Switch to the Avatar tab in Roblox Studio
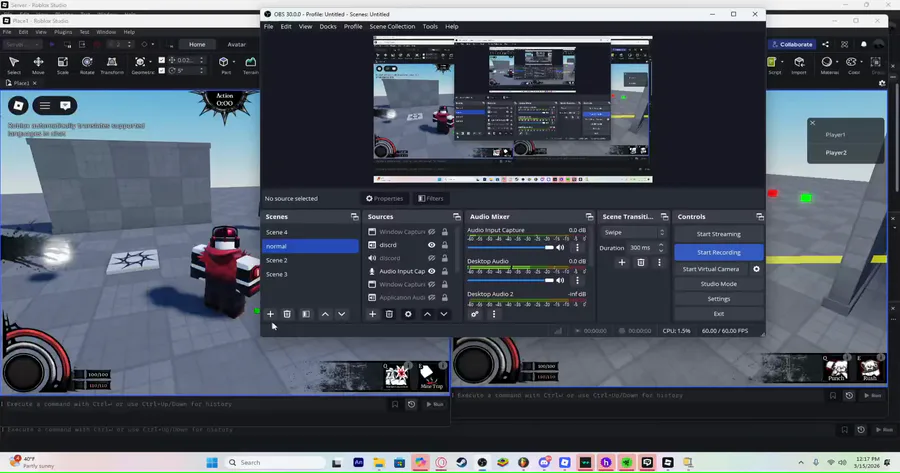 point(236,44)
